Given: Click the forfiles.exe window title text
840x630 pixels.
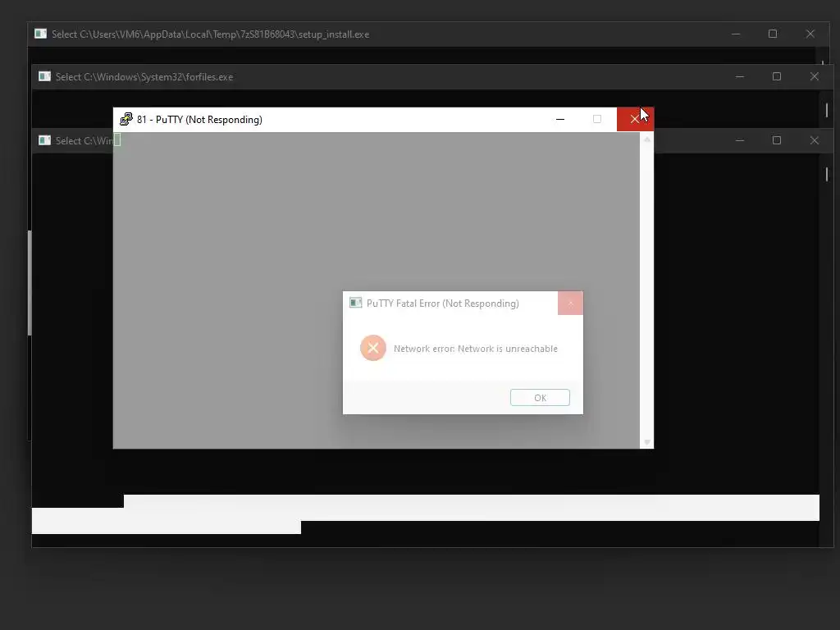Looking at the screenshot, I should 144,77.
